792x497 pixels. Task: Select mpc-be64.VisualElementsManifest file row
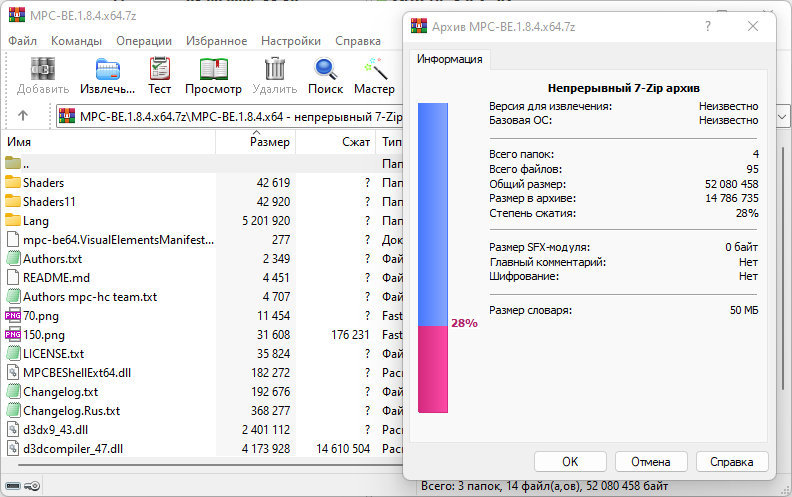[x=204, y=239]
